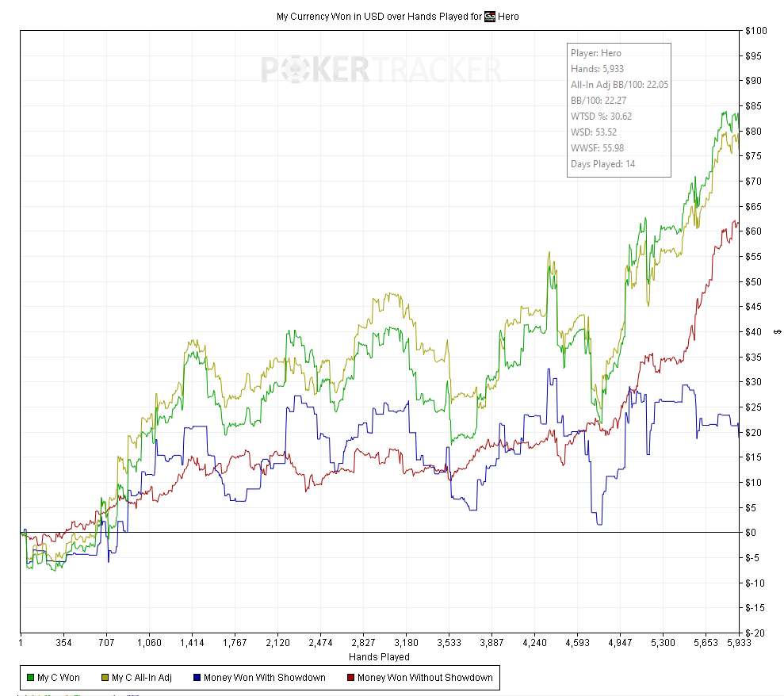
Task: Click the red Money Won Without Showdown swatch
Action: pos(350,678)
